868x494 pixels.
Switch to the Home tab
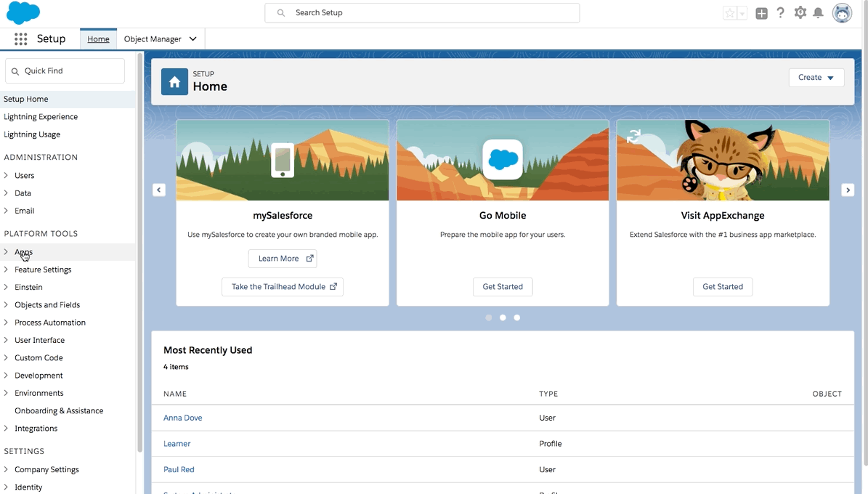[98, 39]
